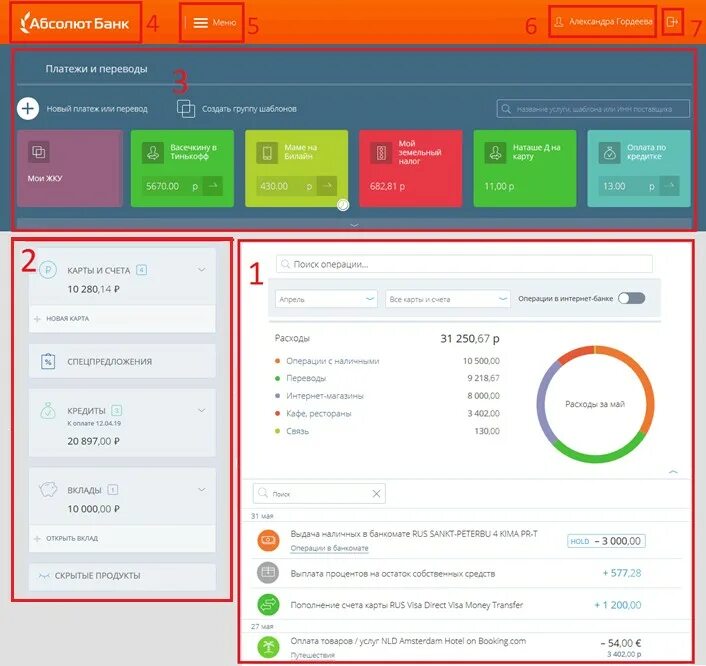
Task: Click Создать группу шаблонов link
Action: (249, 109)
